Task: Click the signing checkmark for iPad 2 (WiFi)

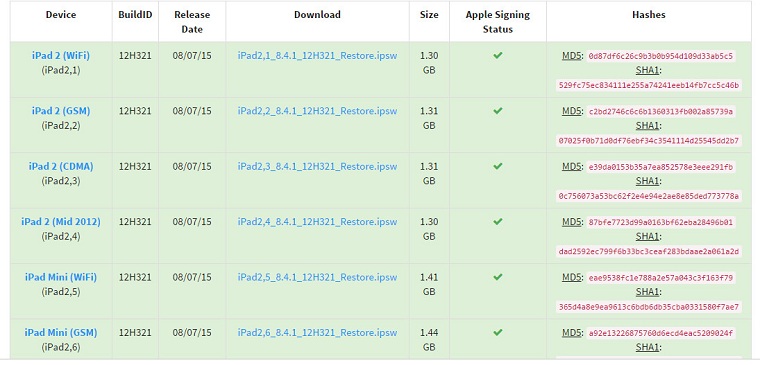Action: 497,55
